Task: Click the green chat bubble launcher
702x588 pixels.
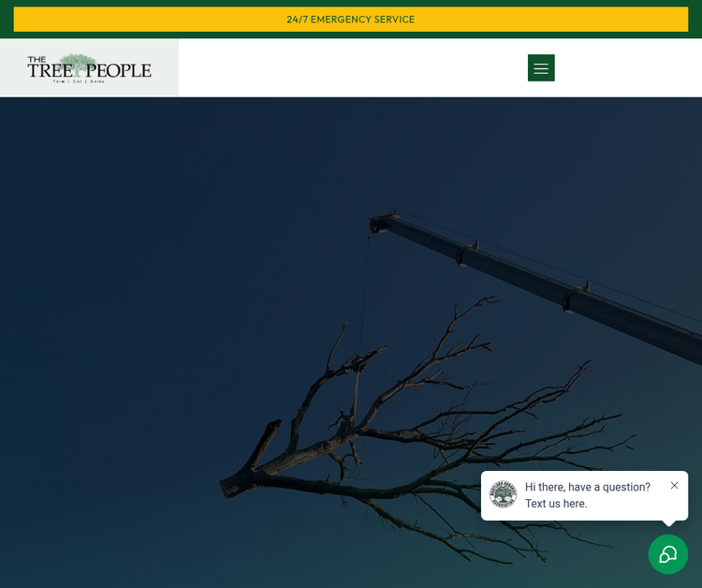Action: point(667,554)
